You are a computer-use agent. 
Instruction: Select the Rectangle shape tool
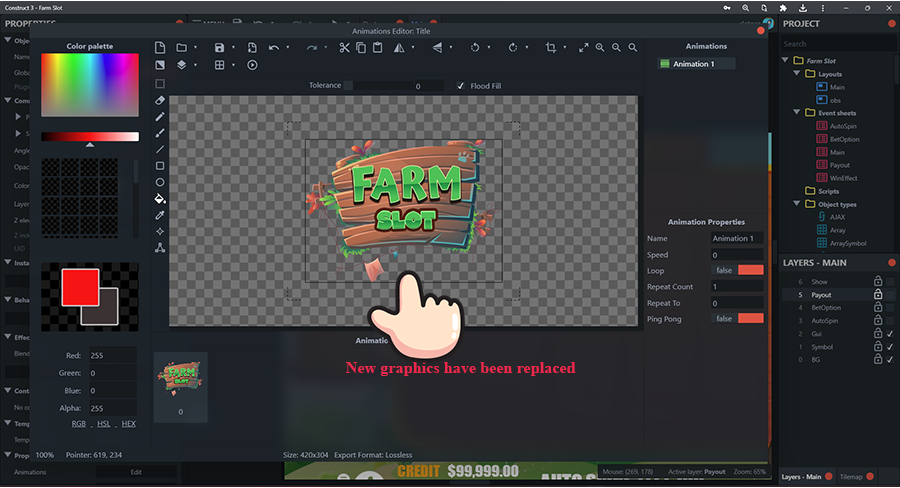coord(160,166)
